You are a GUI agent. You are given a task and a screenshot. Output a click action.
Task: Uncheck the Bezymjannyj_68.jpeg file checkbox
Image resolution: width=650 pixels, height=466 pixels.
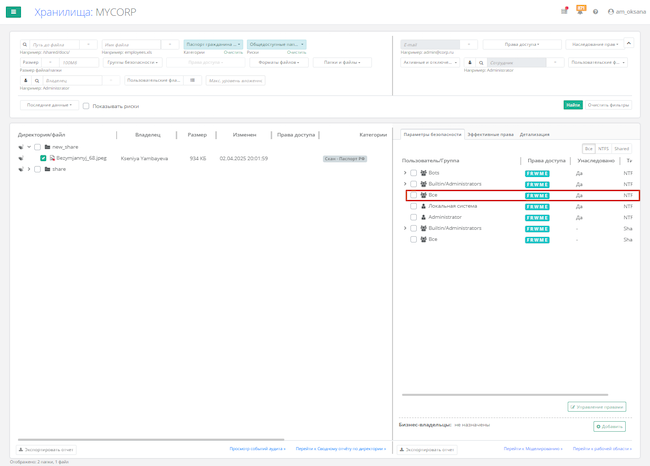[43, 158]
